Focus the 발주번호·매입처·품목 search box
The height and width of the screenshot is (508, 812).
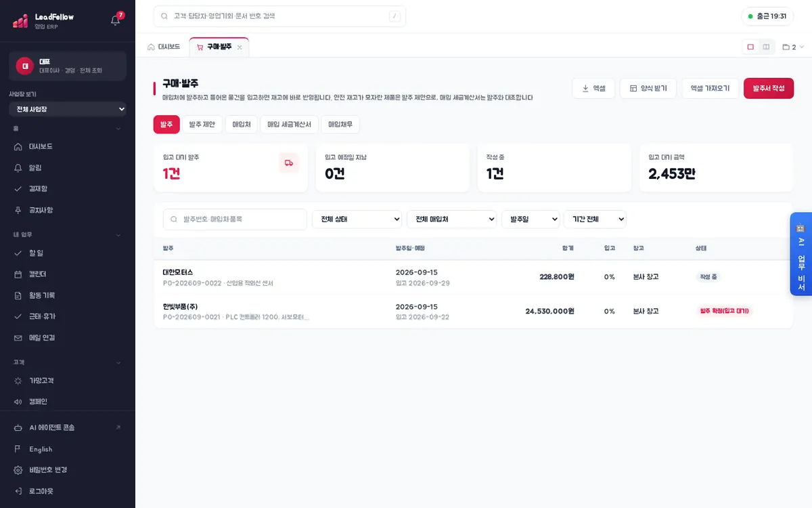(x=235, y=219)
